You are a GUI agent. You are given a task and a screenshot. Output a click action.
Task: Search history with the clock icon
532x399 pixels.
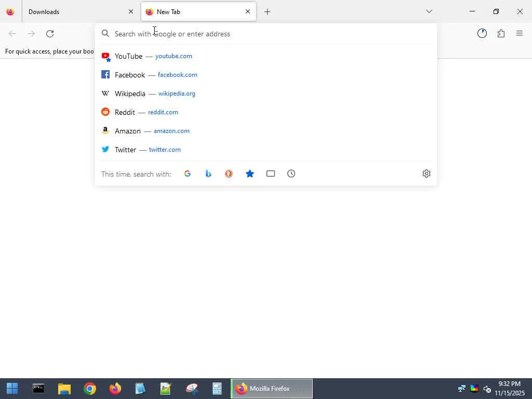291,174
